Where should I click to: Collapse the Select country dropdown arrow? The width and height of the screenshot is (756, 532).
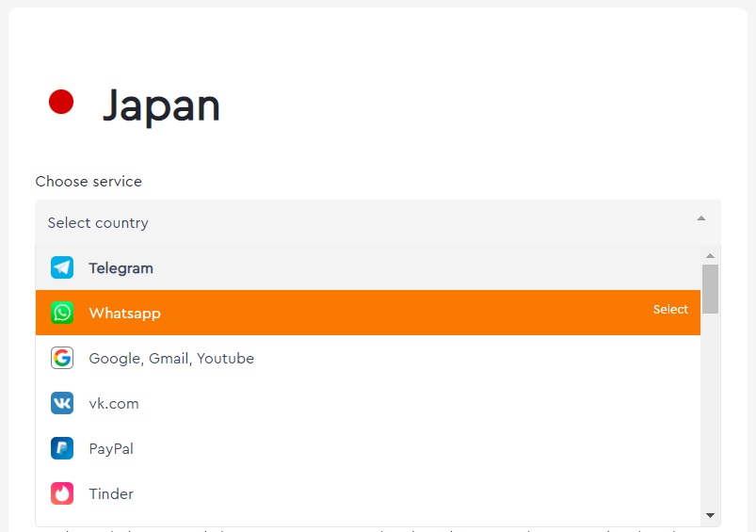[x=701, y=218]
